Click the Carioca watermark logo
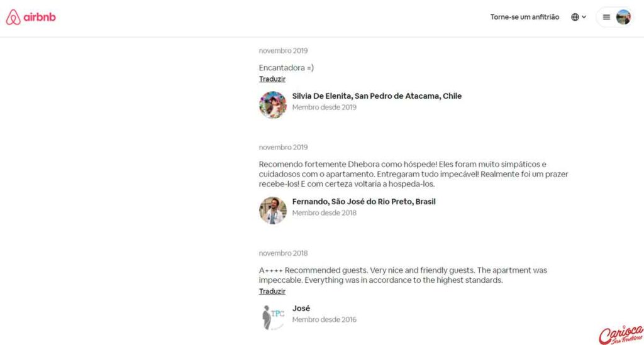Screen dimensions: 644x345 621,335
